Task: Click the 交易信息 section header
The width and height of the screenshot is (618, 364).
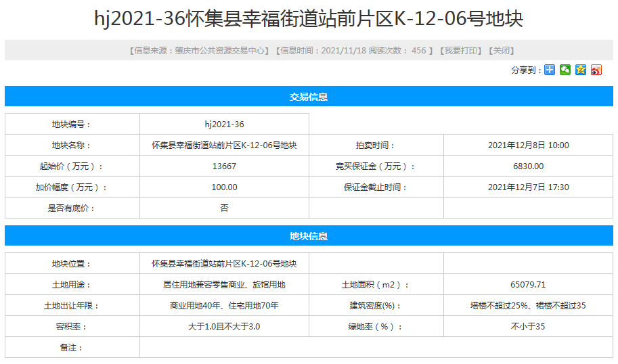Action: pyautogui.click(x=309, y=97)
